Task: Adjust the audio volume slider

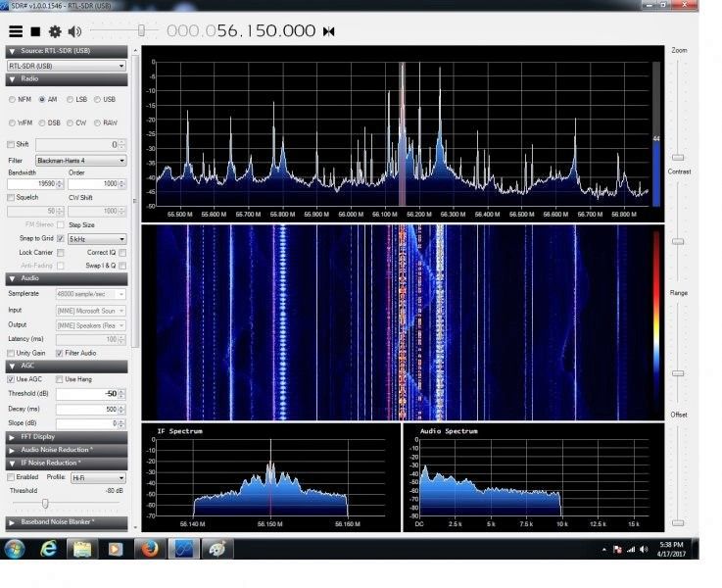Action: coord(141,30)
